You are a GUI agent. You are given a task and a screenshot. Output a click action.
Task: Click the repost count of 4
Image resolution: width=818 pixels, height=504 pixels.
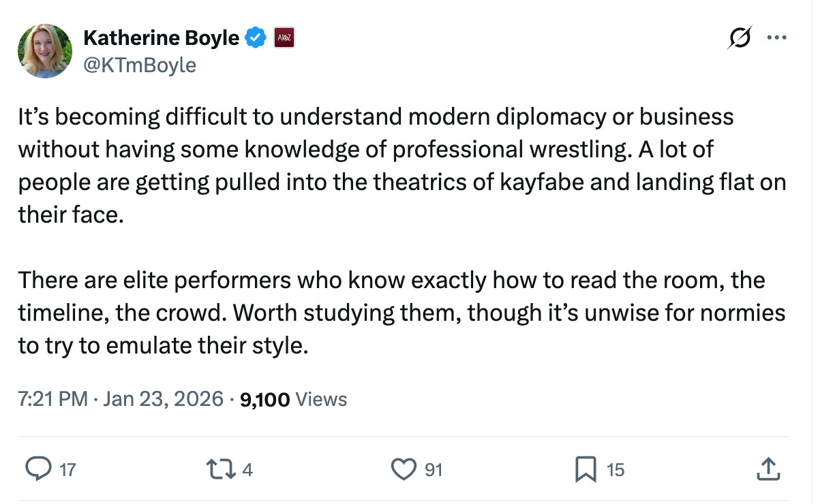tap(247, 469)
